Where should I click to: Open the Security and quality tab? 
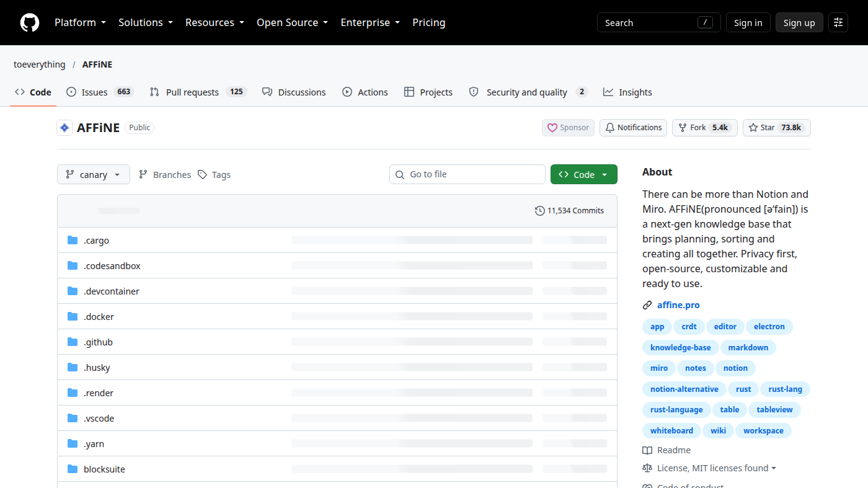(528, 92)
